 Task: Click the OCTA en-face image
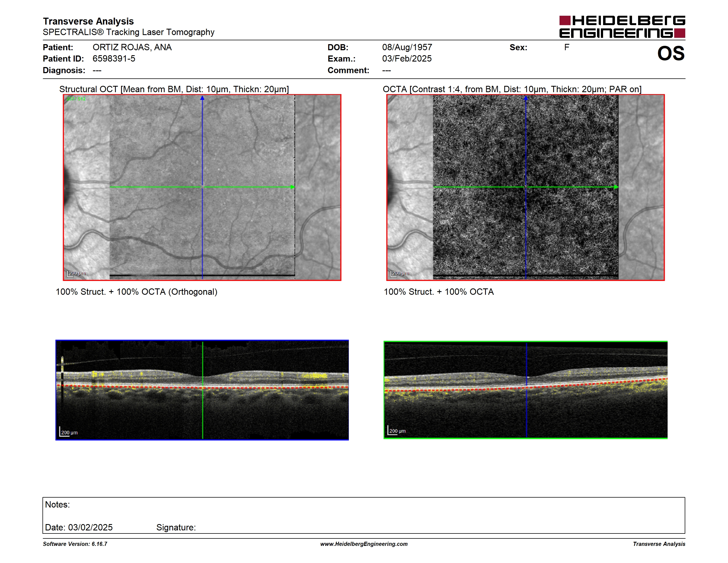[x=526, y=187]
